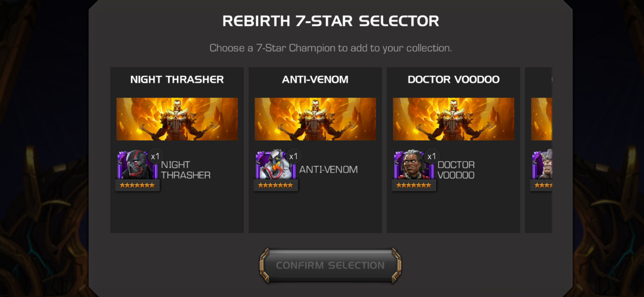Click the Night Thrasher champion portrait icon

(x=137, y=165)
